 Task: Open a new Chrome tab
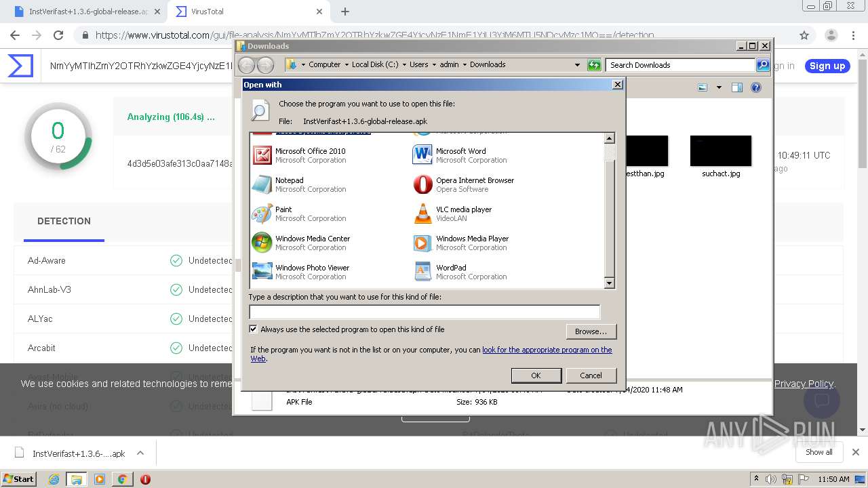[x=345, y=12]
